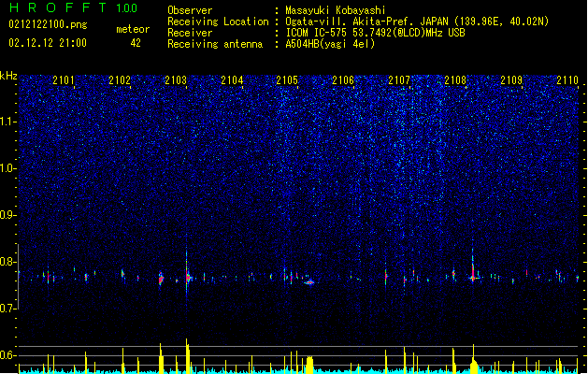Image resolution: width=588 pixels, height=374 pixels.
Task: Click the 2105 time marker
Action: (x=287, y=80)
